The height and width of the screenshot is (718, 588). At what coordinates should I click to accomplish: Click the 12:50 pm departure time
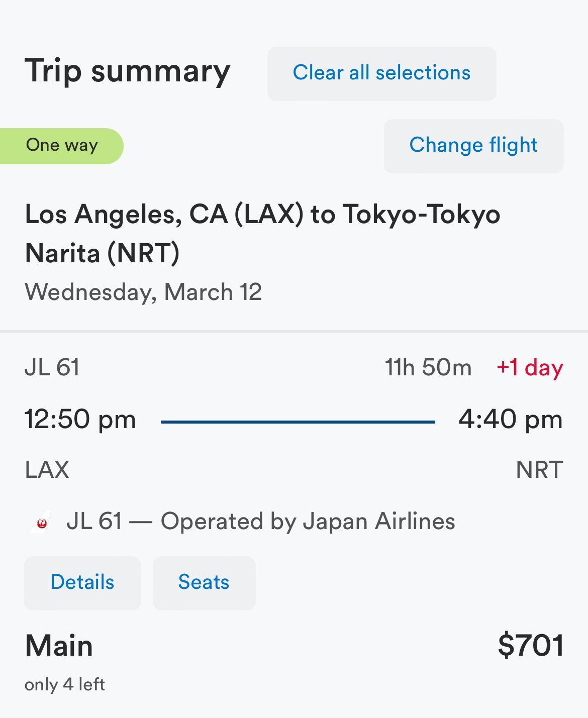80,419
